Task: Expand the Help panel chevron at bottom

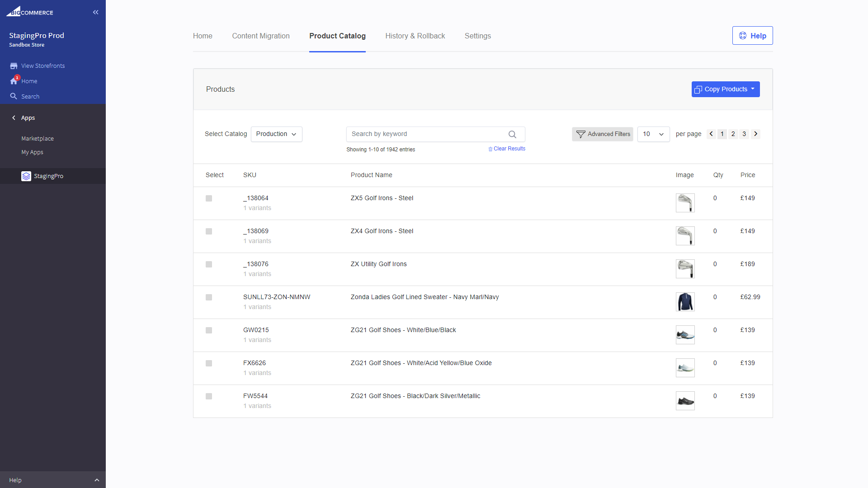Action: click(97, 480)
